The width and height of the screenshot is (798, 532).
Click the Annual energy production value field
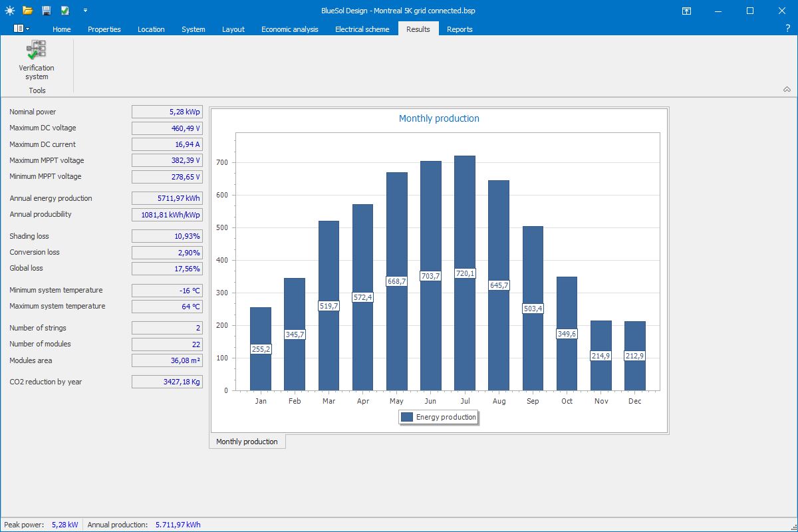tap(167, 198)
